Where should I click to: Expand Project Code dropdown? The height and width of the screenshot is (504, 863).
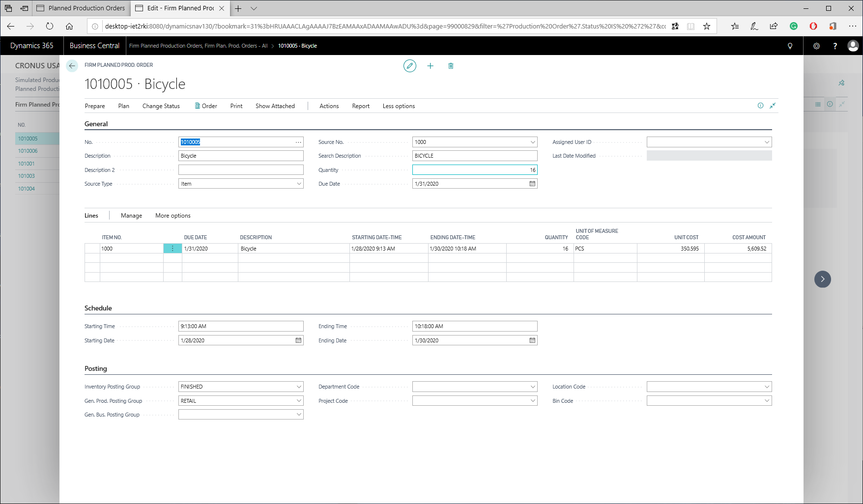click(x=533, y=401)
